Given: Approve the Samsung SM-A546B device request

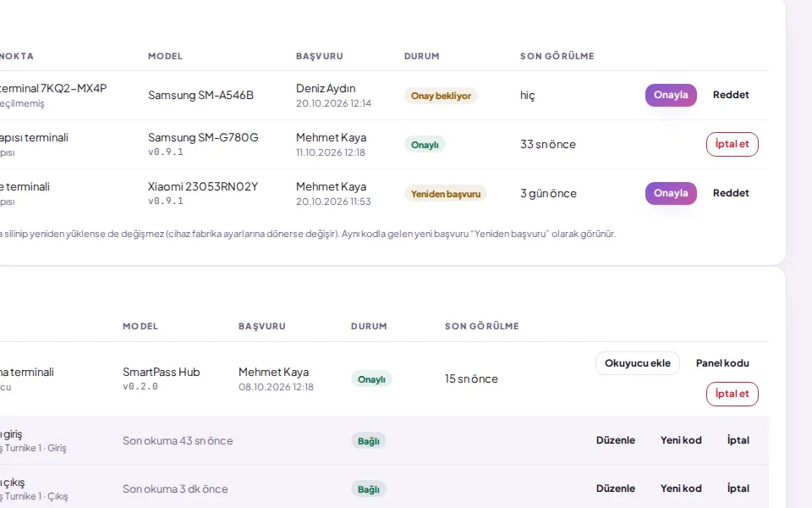Looking at the screenshot, I should tap(671, 95).
